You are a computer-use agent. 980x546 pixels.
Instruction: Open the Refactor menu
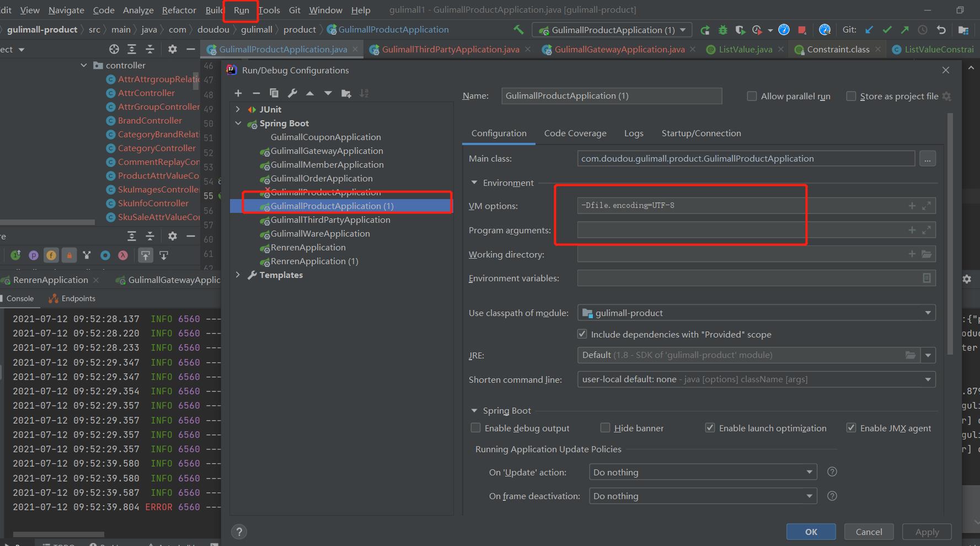click(179, 10)
